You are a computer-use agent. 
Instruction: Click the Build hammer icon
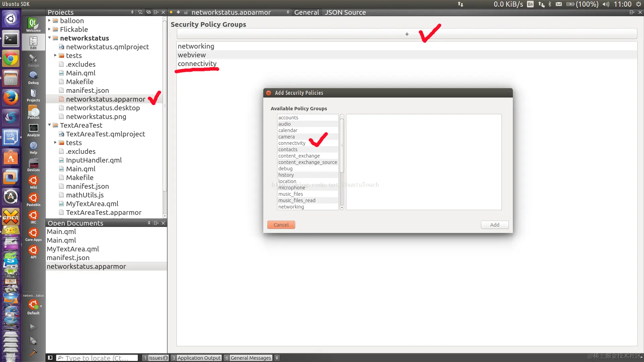(x=33, y=352)
